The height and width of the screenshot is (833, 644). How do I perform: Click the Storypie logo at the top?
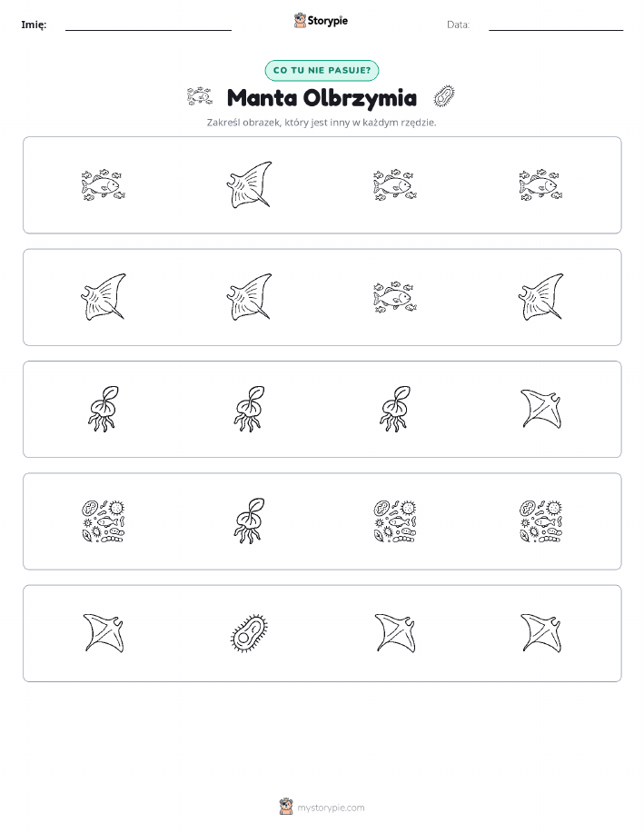coord(321,21)
